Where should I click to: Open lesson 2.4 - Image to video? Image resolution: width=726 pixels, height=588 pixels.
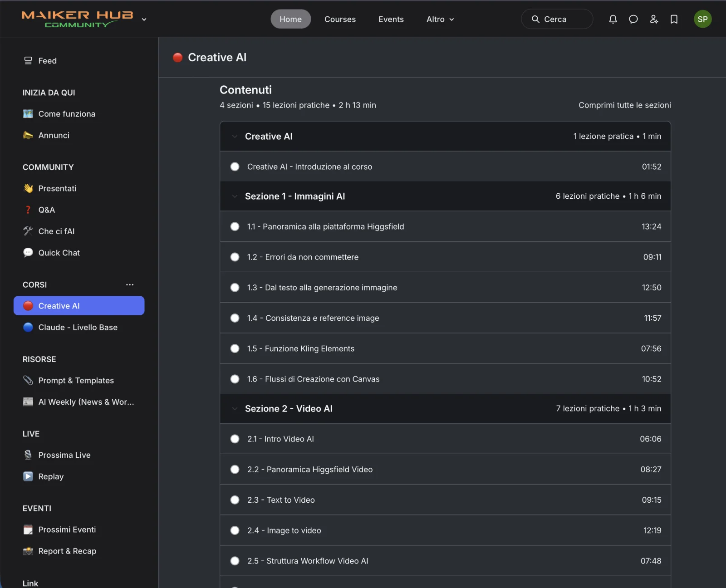click(x=445, y=530)
